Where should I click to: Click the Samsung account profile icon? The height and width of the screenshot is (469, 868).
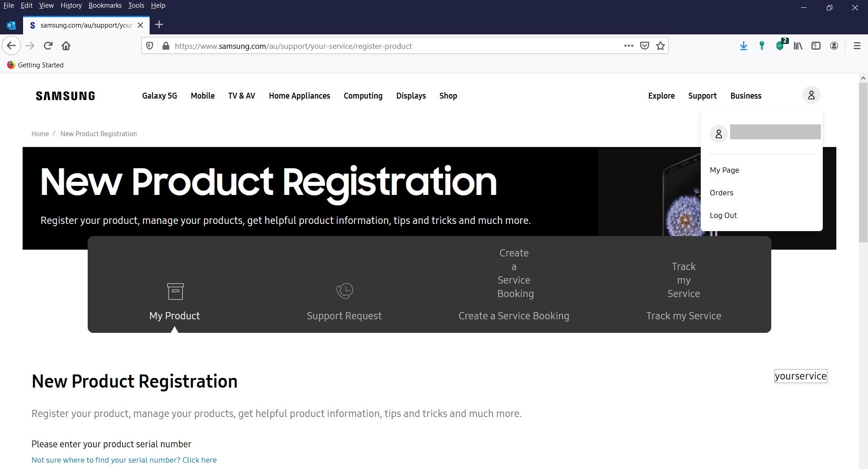pyautogui.click(x=811, y=95)
